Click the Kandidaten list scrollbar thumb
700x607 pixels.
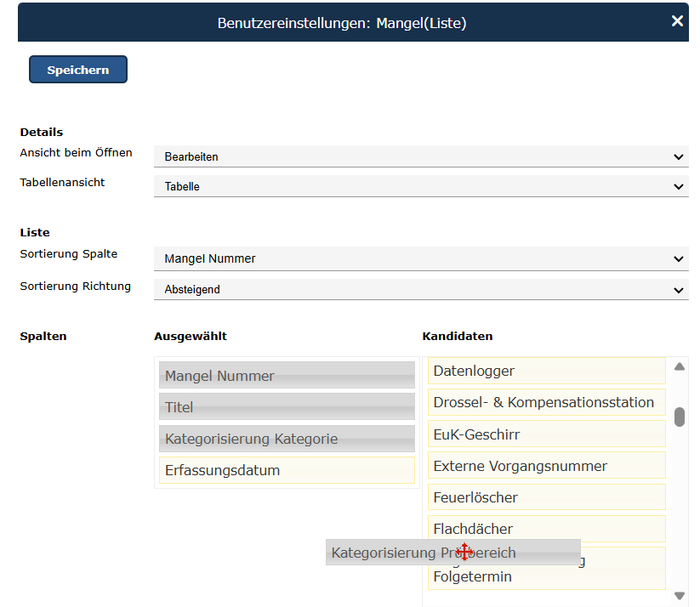(680, 417)
